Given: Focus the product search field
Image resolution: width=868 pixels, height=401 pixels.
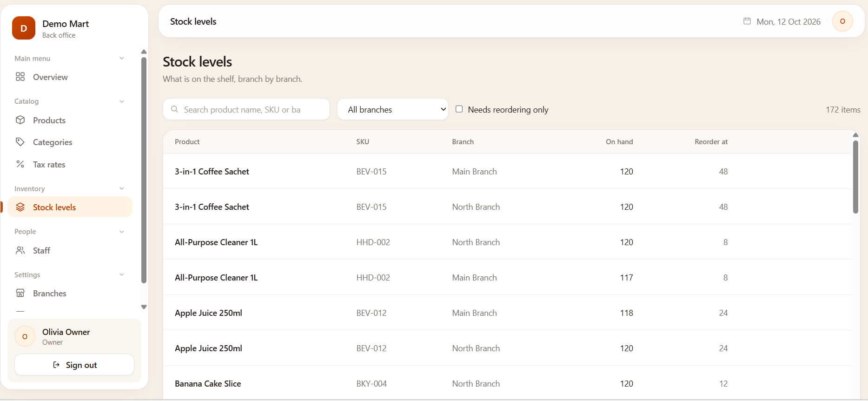Looking at the screenshot, I should coord(246,109).
